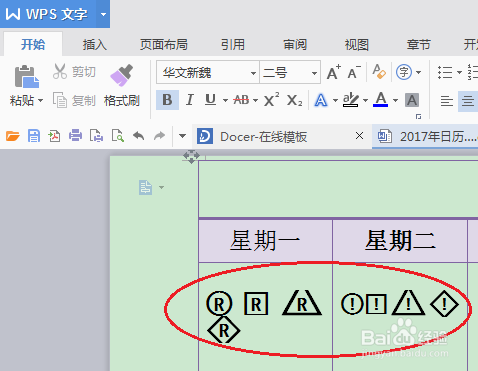The image size is (478, 371).
Task: Switch to 2017年日历 document tab
Action: tap(425, 136)
